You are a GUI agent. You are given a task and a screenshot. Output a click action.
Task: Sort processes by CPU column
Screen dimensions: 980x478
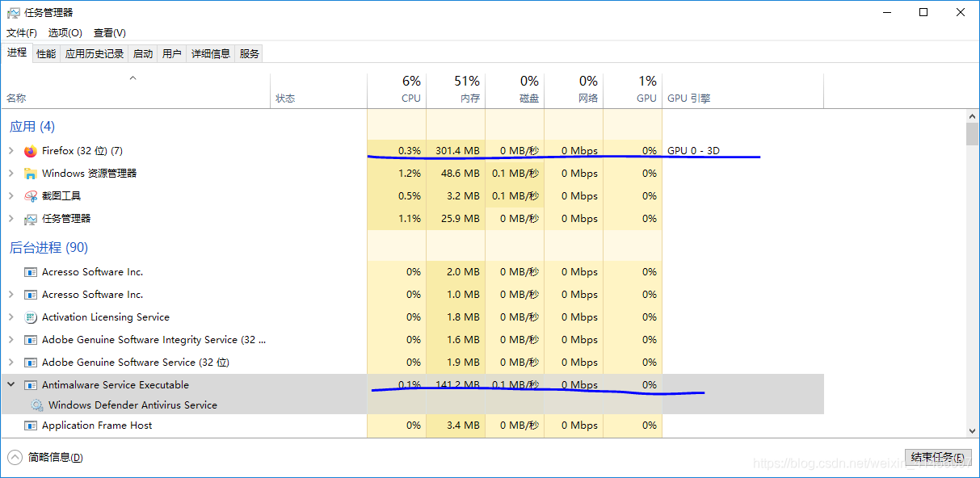(x=397, y=90)
